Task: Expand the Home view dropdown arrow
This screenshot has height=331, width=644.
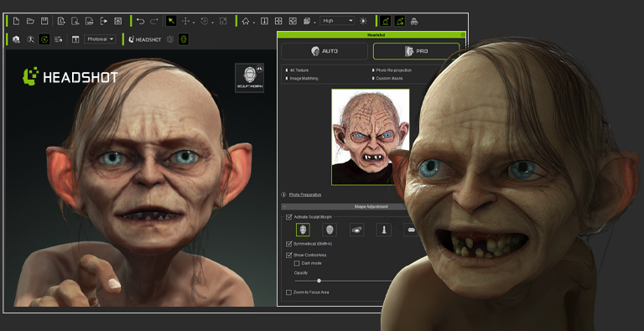Action: point(254,23)
